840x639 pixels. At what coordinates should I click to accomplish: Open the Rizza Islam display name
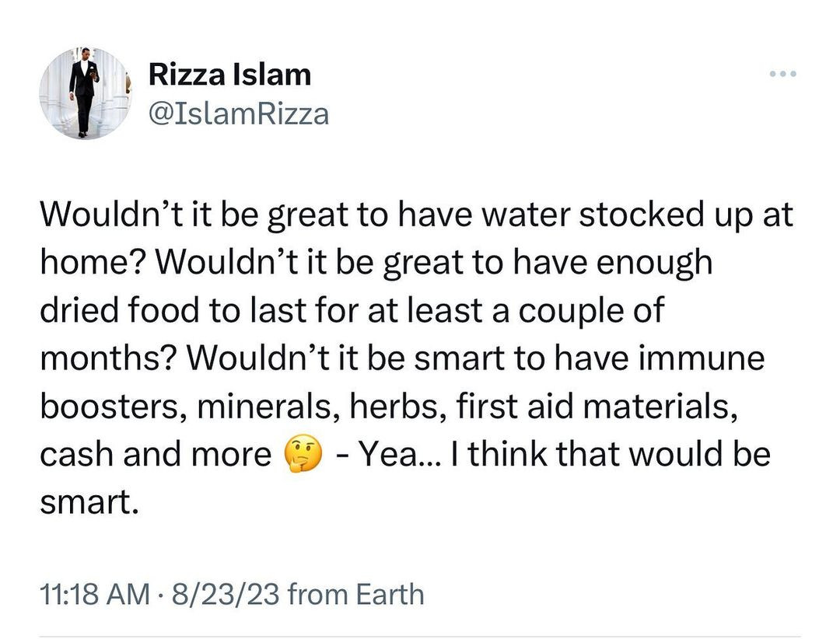[229, 75]
